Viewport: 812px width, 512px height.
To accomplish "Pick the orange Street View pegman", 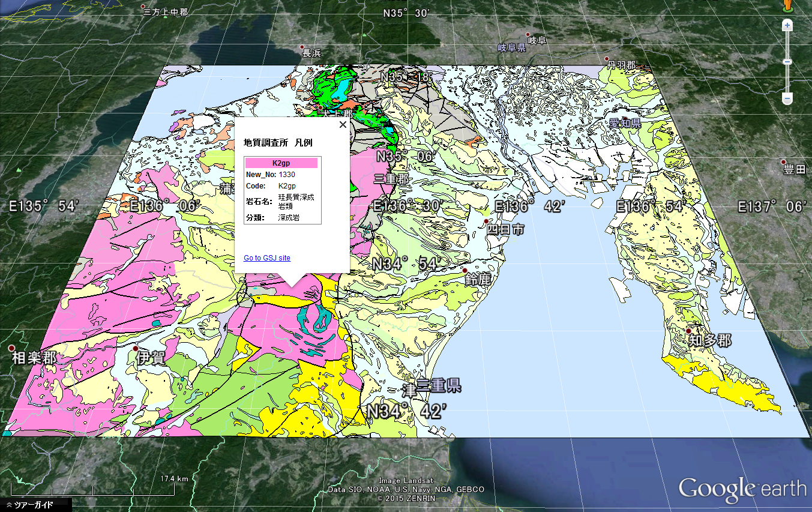I will (787, 5).
